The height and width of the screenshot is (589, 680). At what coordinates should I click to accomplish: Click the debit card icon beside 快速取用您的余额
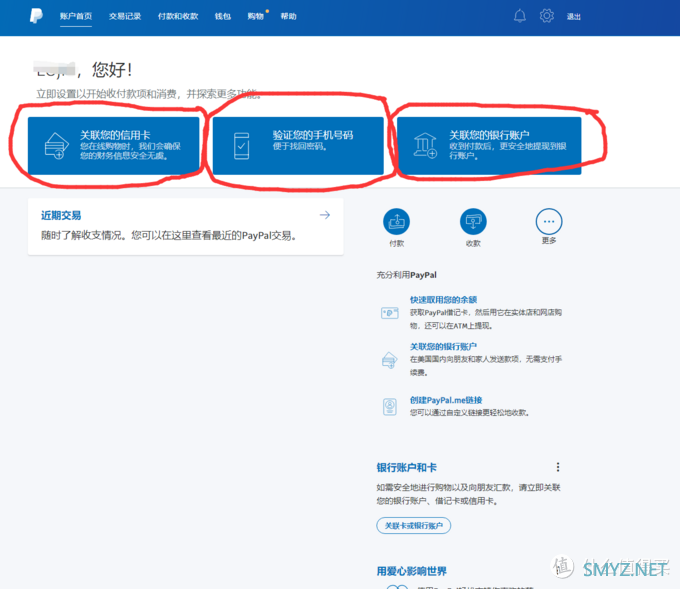pyautogui.click(x=389, y=312)
